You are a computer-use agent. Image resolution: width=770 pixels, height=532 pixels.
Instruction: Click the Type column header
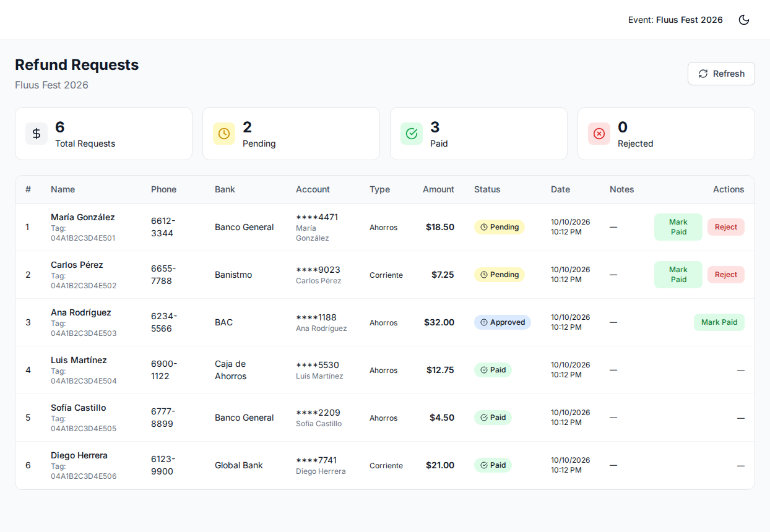[380, 189]
